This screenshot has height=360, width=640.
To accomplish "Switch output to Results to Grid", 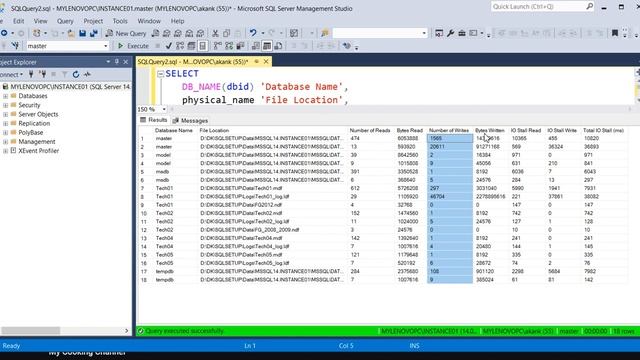I will coord(267,46).
